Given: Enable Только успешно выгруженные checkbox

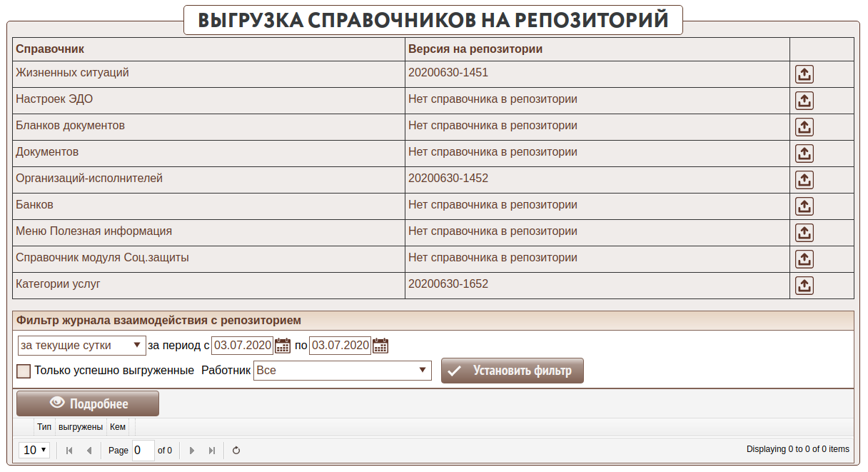Looking at the screenshot, I should point(24,371).
